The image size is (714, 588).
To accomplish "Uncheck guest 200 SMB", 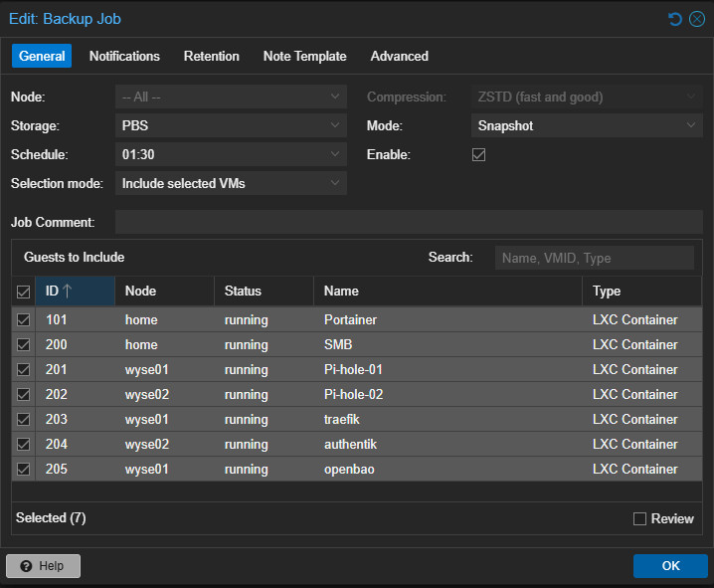I will point(23,345).
